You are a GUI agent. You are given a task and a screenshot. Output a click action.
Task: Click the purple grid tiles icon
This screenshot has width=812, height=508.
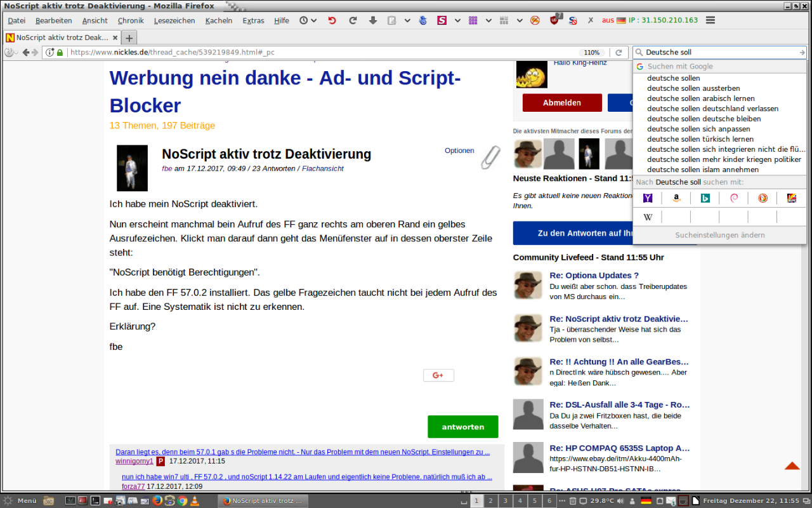pyautogui.click(x=473, y=20)
